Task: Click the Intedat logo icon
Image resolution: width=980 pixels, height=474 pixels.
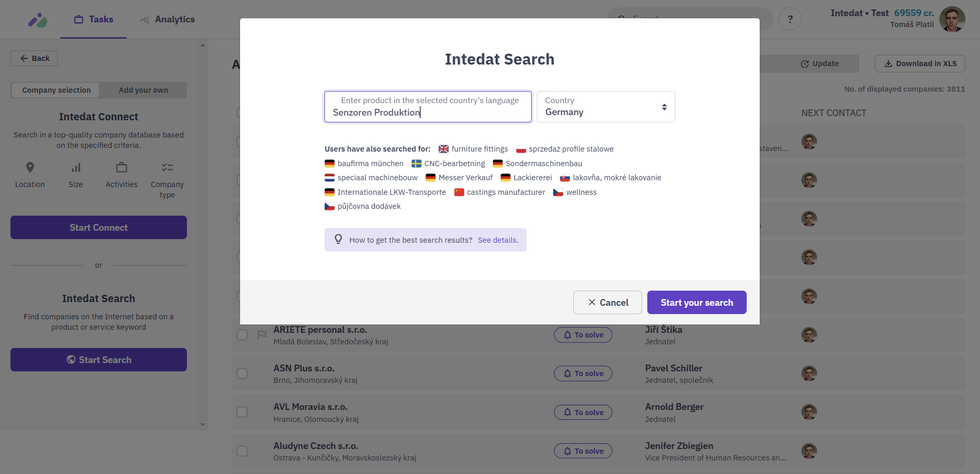Action: coord(37,20)
